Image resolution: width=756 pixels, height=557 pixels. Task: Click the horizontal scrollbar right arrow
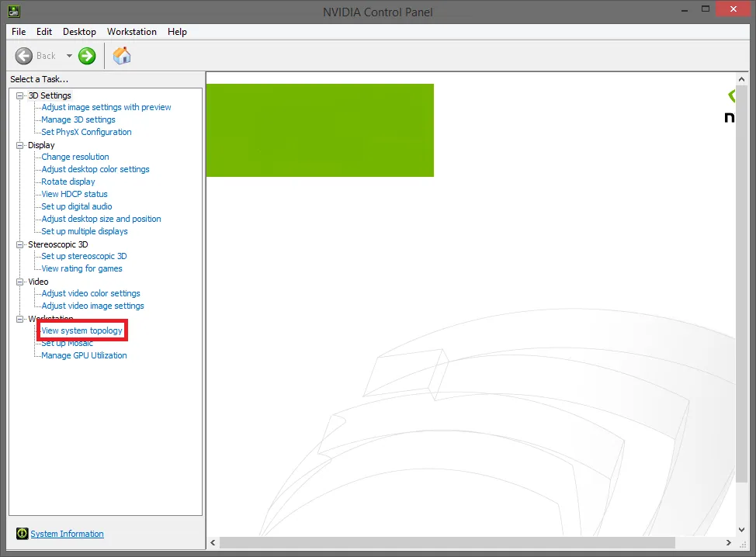[729, 543]
